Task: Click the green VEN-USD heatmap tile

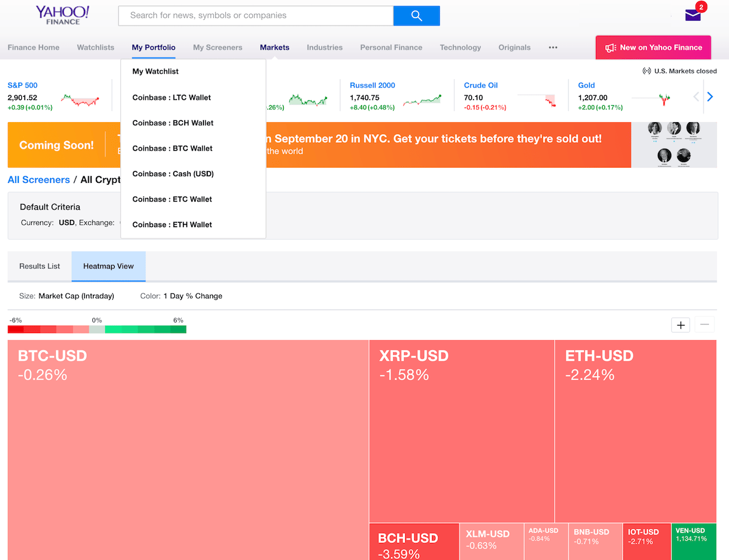Action: 694,542
